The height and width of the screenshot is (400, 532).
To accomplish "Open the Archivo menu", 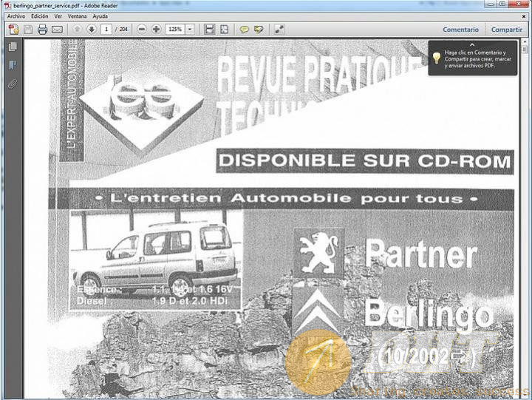I will tap(16, 16).
